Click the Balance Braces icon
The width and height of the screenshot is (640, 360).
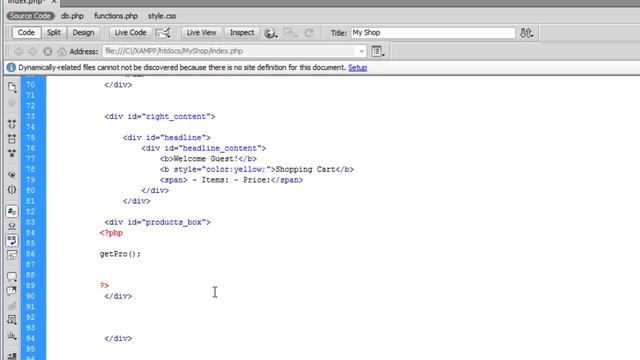(12, 190)
